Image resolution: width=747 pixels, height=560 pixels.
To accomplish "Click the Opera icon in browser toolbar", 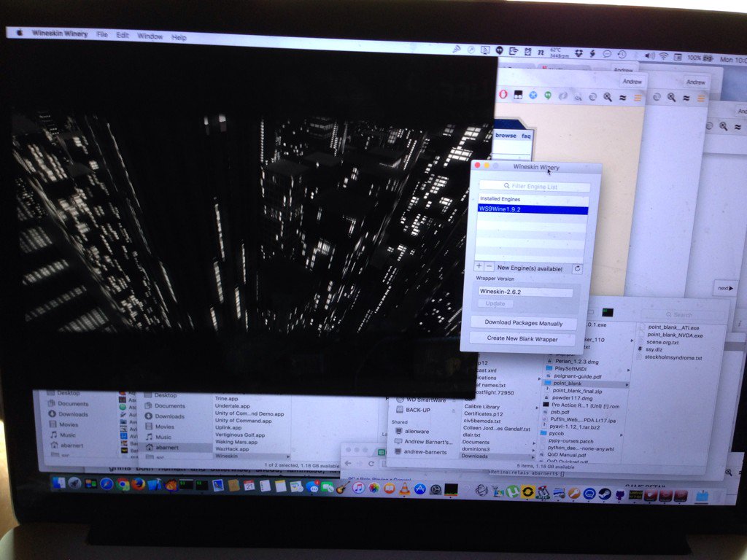I will [503, 94].
